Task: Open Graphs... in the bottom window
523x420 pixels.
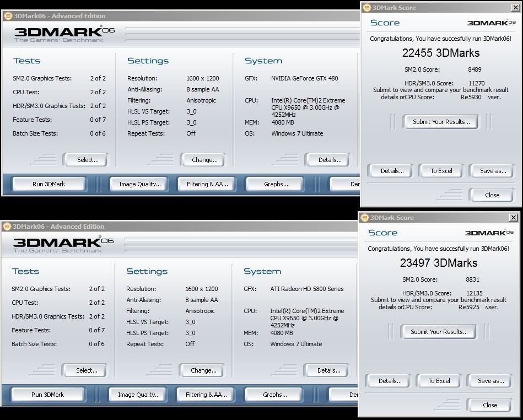Action: coord(274,394)
